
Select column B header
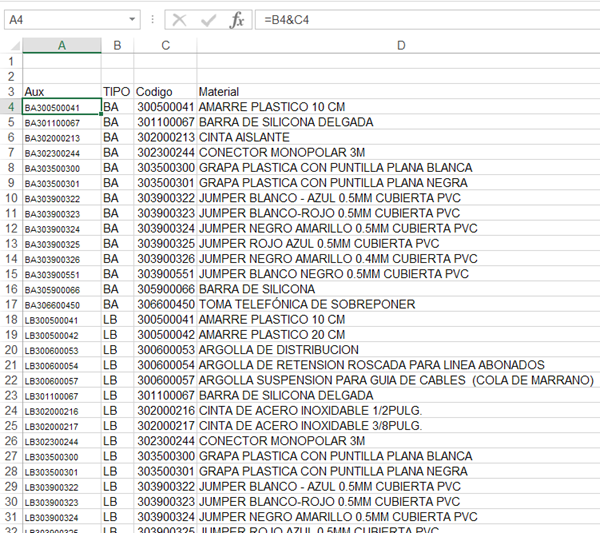point(117,46)
